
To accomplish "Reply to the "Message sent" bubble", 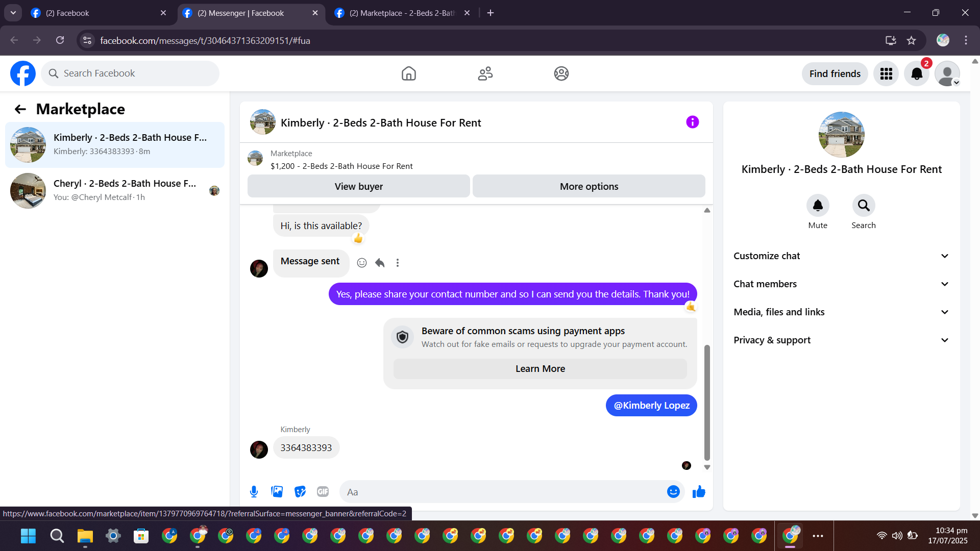I will pos(380,263).
